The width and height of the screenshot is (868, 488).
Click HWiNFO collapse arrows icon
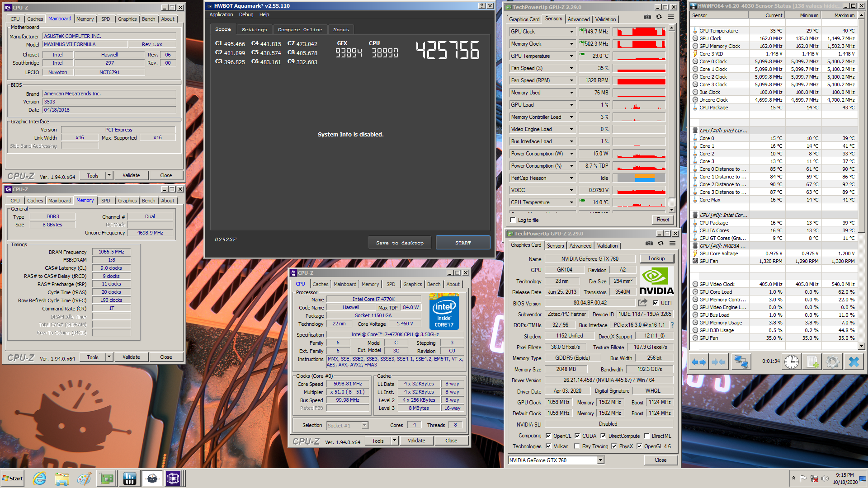click(718, 362)
